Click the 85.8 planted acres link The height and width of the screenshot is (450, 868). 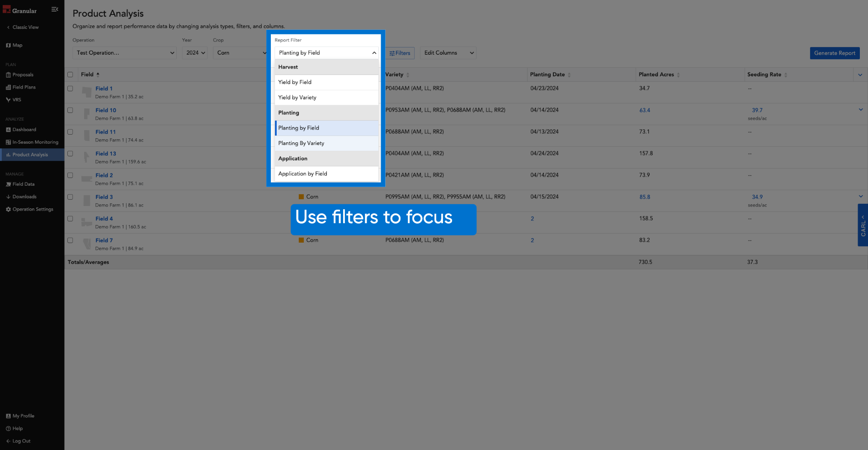click(645, 197)
